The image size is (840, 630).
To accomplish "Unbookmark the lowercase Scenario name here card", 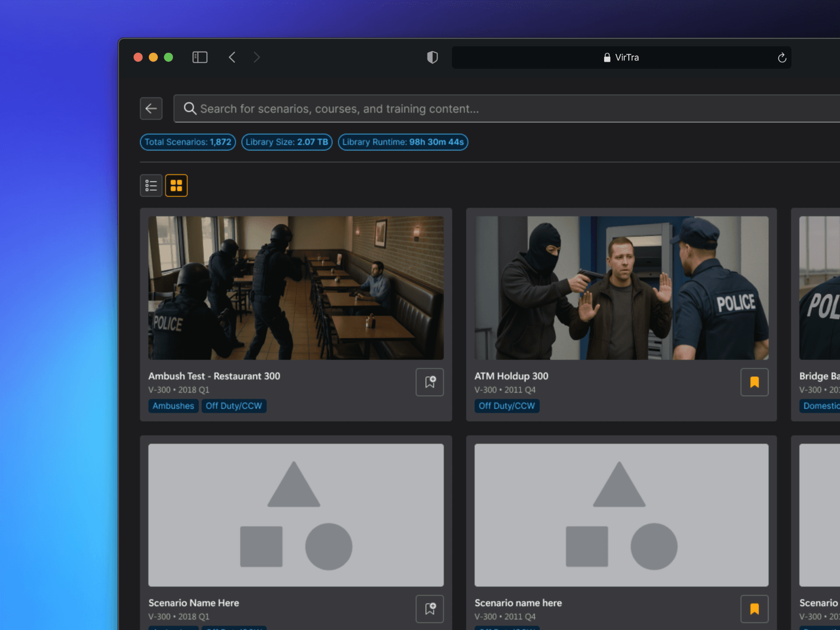I will [x=754, y=609].
